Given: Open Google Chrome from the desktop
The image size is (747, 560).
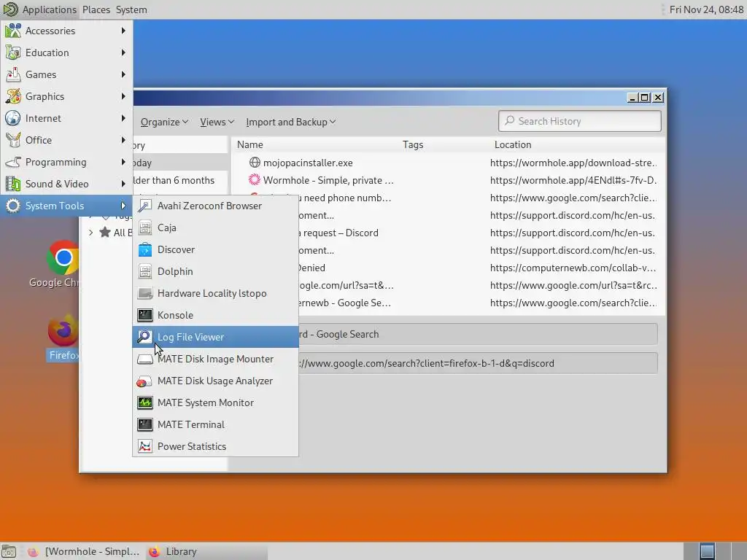Looking at the screenshot, I should [x=63, y=257].
